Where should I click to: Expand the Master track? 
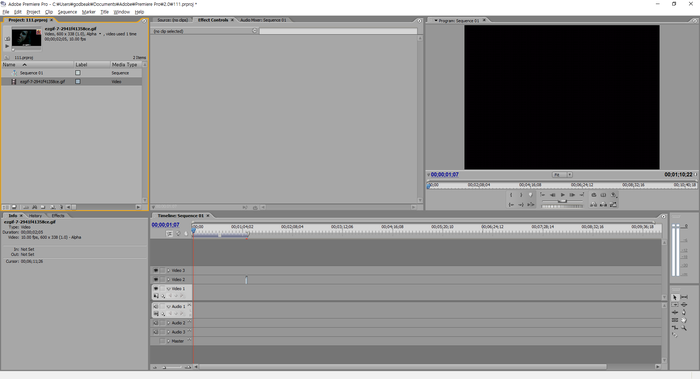point(168,341)
